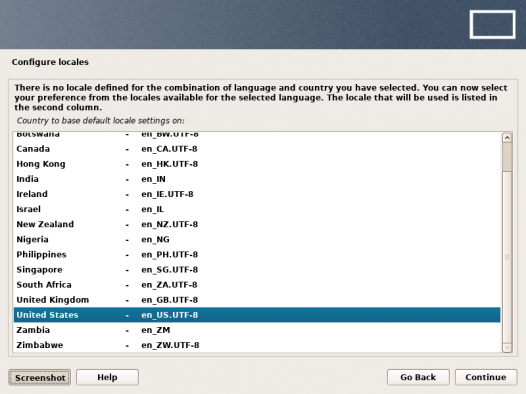Screen dimensions: 526x394
Task: Select Zimbabwe en_ZW.UTF-8 locale
Action: click(257, 345)
